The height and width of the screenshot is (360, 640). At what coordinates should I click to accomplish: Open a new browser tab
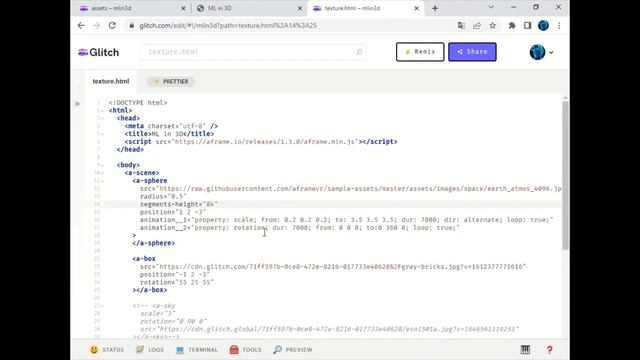tap(435, 8)
